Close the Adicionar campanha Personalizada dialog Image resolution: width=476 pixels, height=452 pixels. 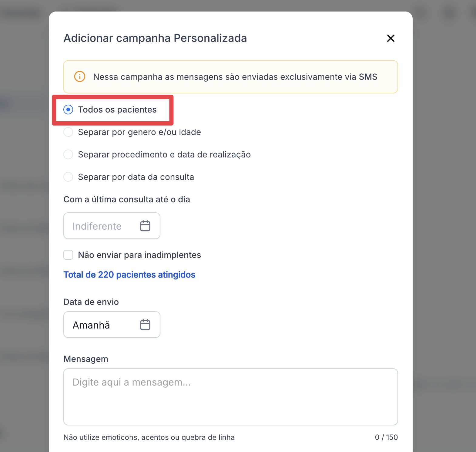[x=391, y=38]
